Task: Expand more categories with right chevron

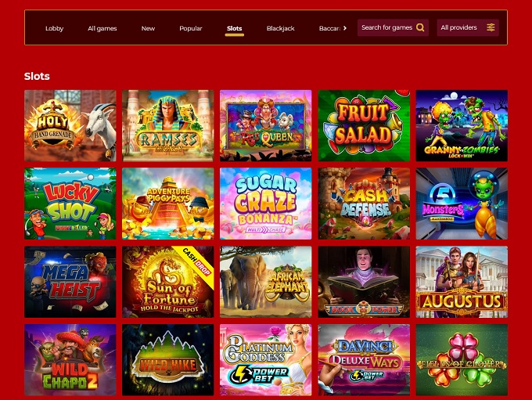Action: [345, 28]
